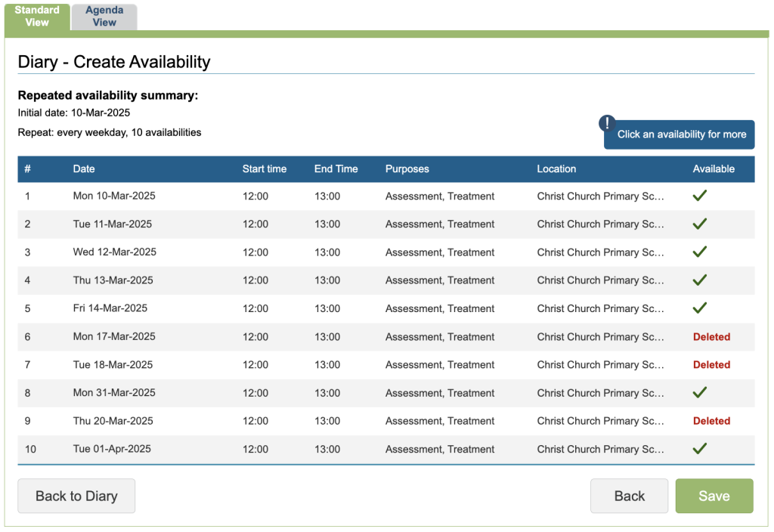Click the checkmark for Thu 13-Mar-2025
The height and width of the screenshot is (532, 774).
point(700,280)
